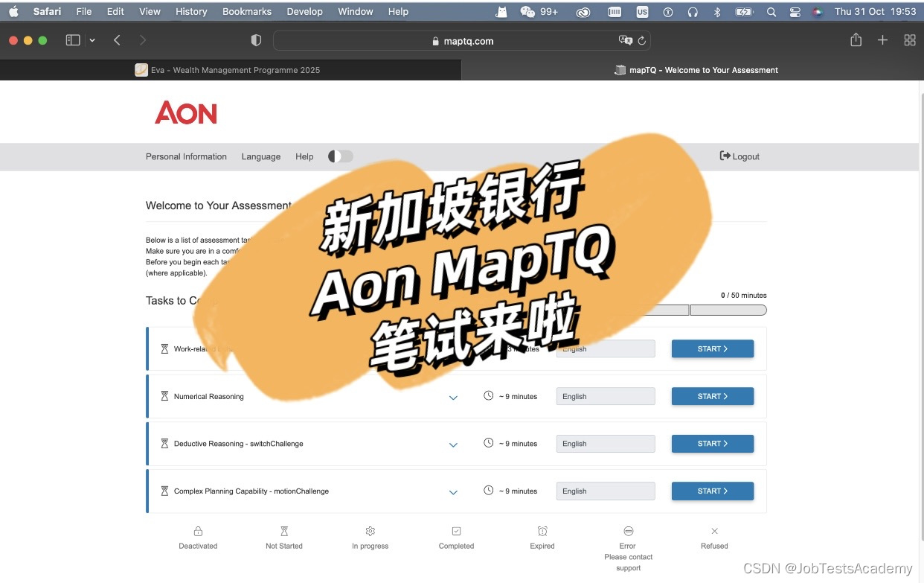Expand the Numerical Reasoning details chevron
This screenshot has width=924, height=583.
click(453, 398)
